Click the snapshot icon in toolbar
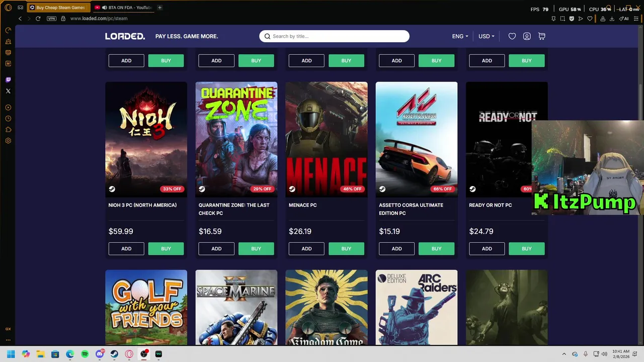The width and height of the screenshot is (644, 362). coord(562,19)
